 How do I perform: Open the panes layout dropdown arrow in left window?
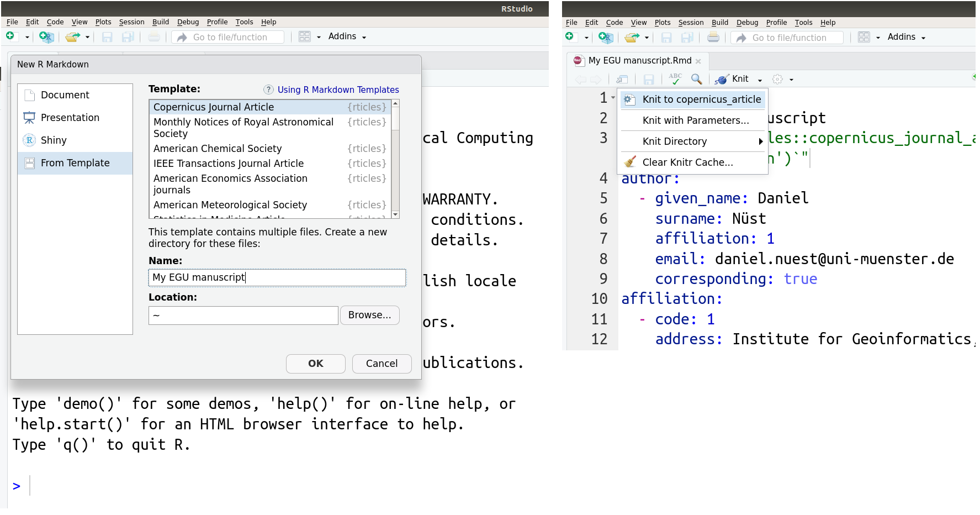[x=319, y=38]
